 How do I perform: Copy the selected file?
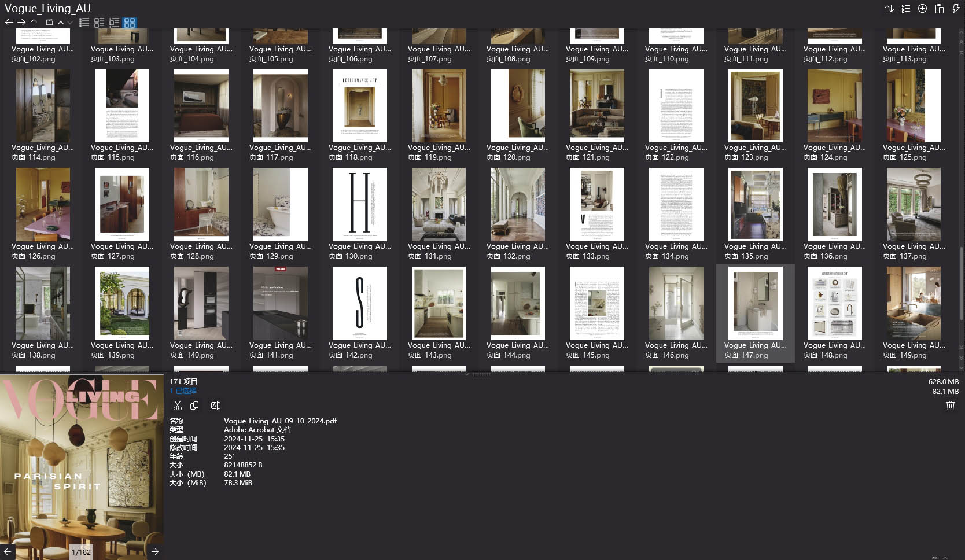(x=195, y=406)
